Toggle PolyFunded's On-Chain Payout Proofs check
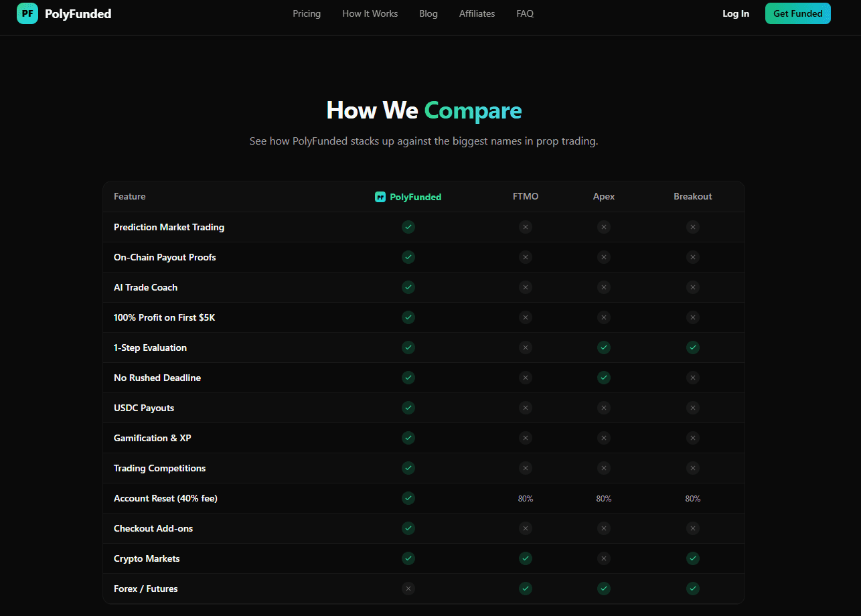This screenshot has height=616, width=861. tap(408, 257)
